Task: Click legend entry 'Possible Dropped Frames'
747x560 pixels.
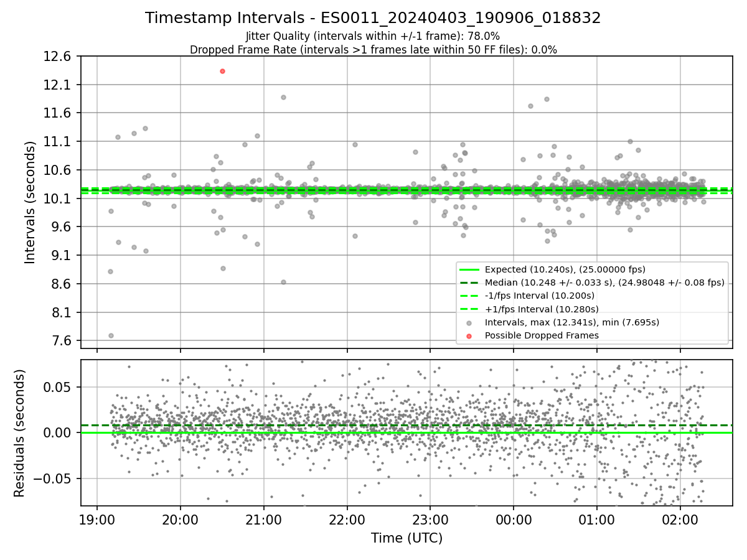Action: pyautogui.click(x=542, y=335)
